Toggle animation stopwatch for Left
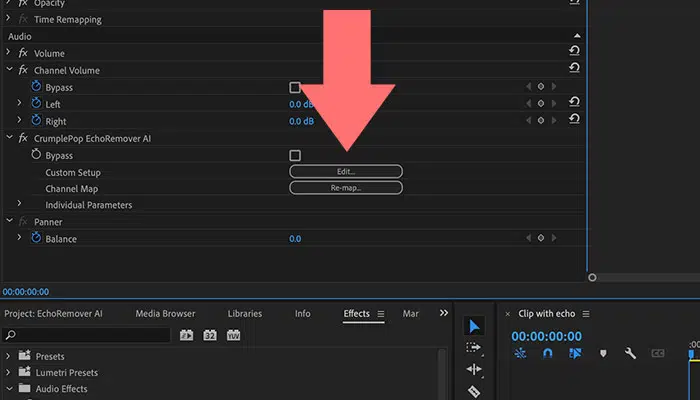The height and width of the screenshot is (400, 700). tap(36, 103)
